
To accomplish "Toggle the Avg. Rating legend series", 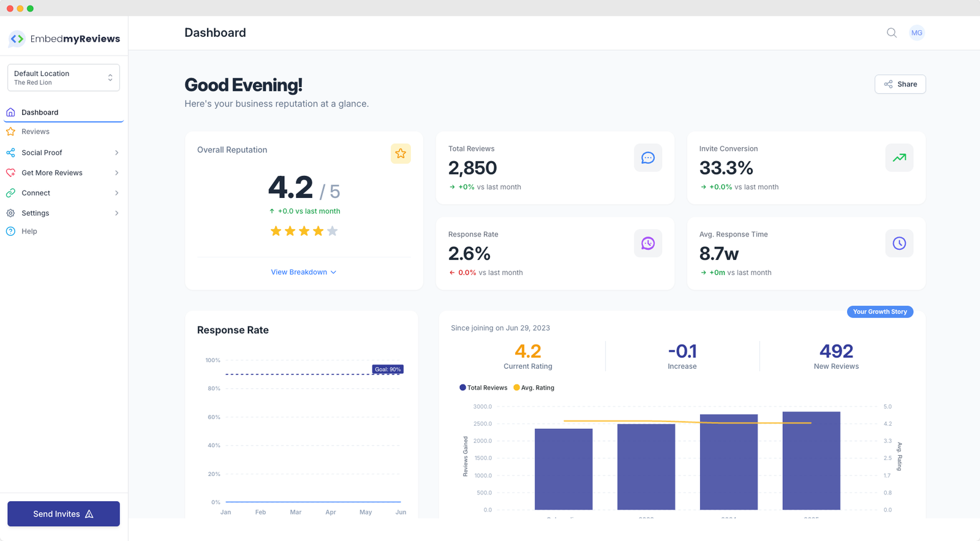I will point(533,388).
